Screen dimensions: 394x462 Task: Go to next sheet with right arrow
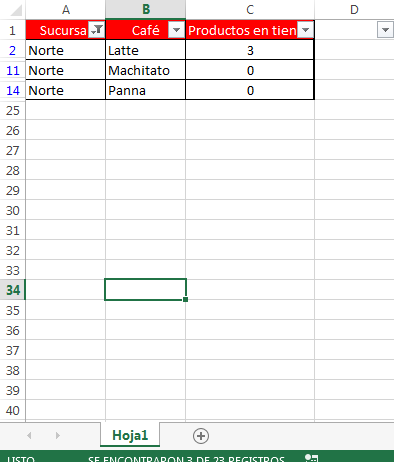(58, 435)
